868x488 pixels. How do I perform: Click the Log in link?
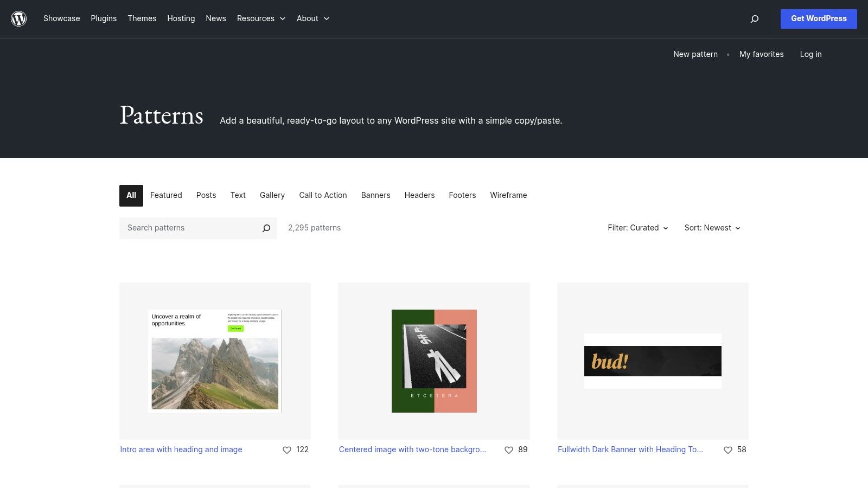811,54
